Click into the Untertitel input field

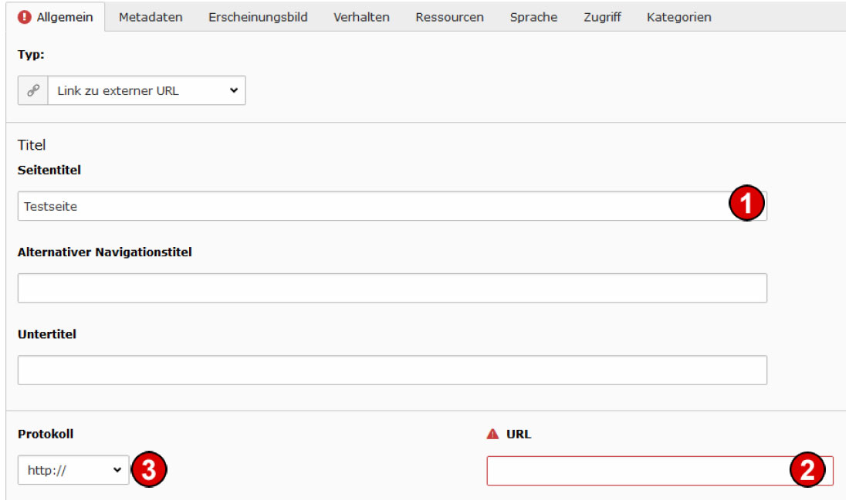coord(392,370)
